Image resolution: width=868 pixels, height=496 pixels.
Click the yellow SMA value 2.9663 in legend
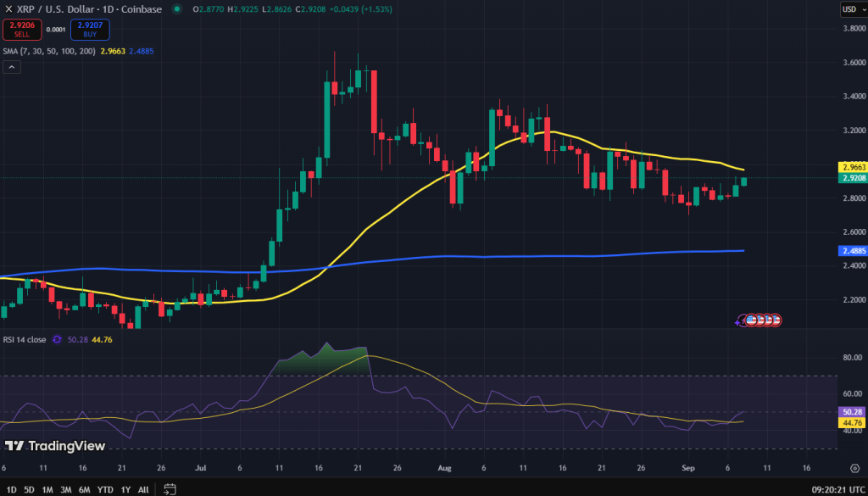(x=113, y=51)
